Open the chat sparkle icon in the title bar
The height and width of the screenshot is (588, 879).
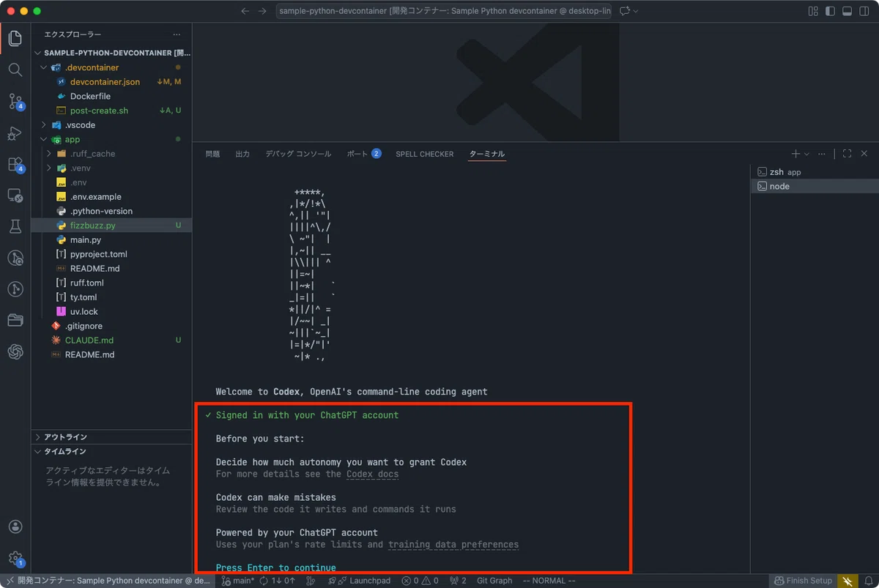pyautogui.click(x=625, y=11)
